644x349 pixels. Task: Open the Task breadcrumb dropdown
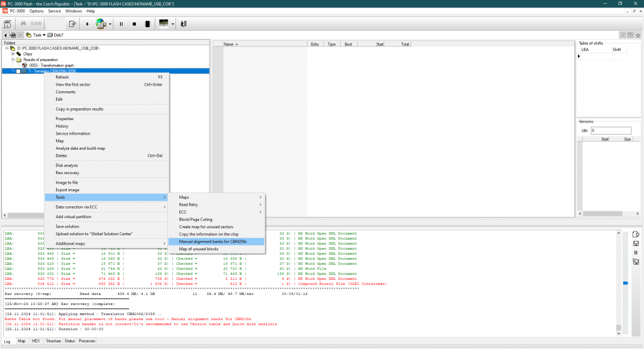point(44,35)
